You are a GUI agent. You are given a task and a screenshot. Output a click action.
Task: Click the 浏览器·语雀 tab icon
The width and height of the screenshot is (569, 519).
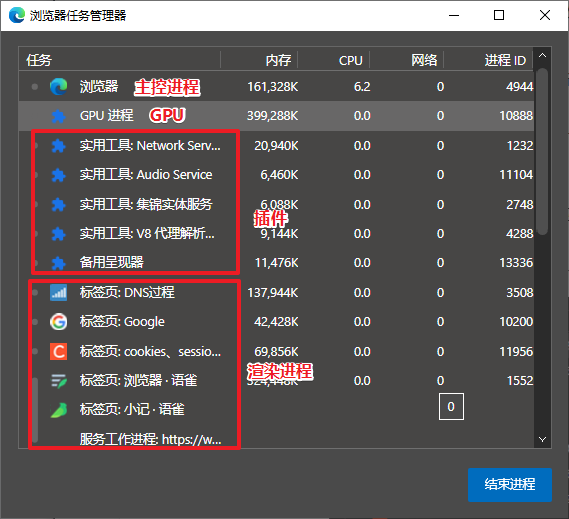[x=58, y=381]
